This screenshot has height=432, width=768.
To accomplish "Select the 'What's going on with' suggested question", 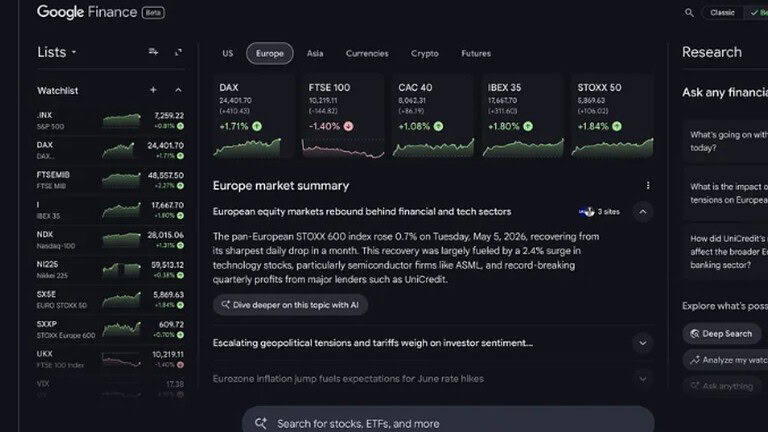I will tap(725, 141).
